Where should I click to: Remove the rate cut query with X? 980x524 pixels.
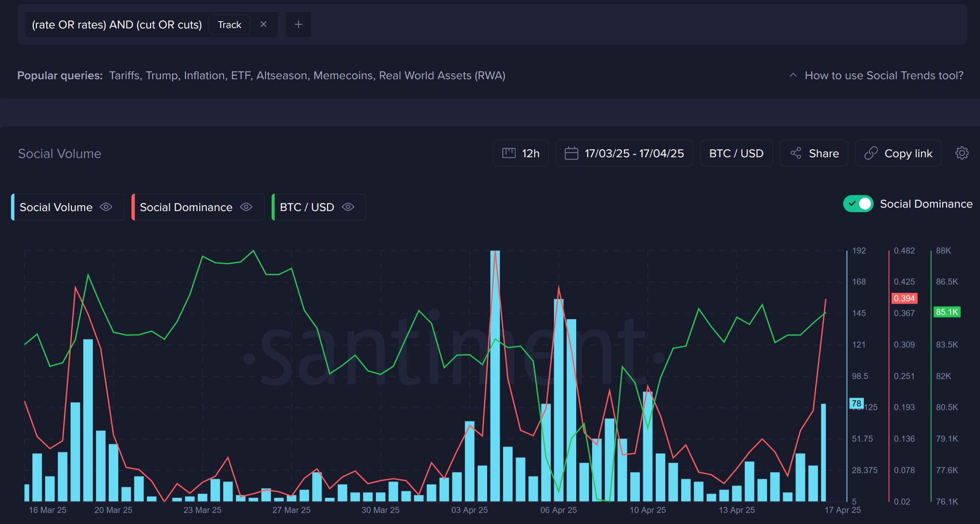click(263, 24)
